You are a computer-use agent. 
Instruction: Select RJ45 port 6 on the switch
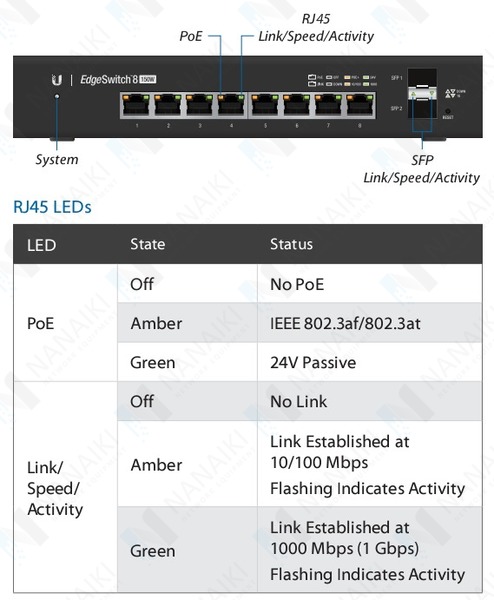pyautogui.click(x=297, y=105)
